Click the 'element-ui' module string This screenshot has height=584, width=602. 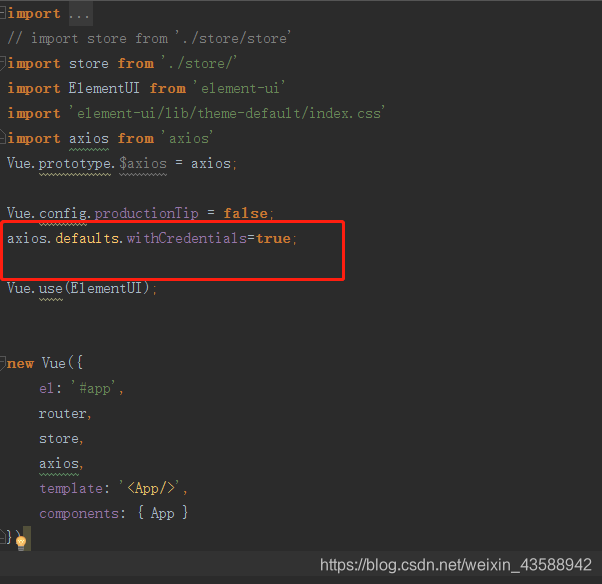239,88
